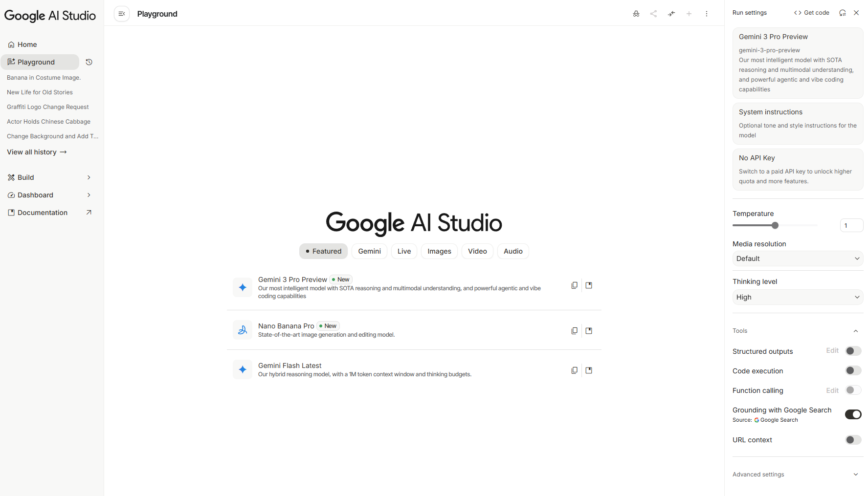Image resolution: width=868 pixels, height=496 pixels.
Task: Copy model name for Gemini Flash Latest
Action: pos(575,370)
